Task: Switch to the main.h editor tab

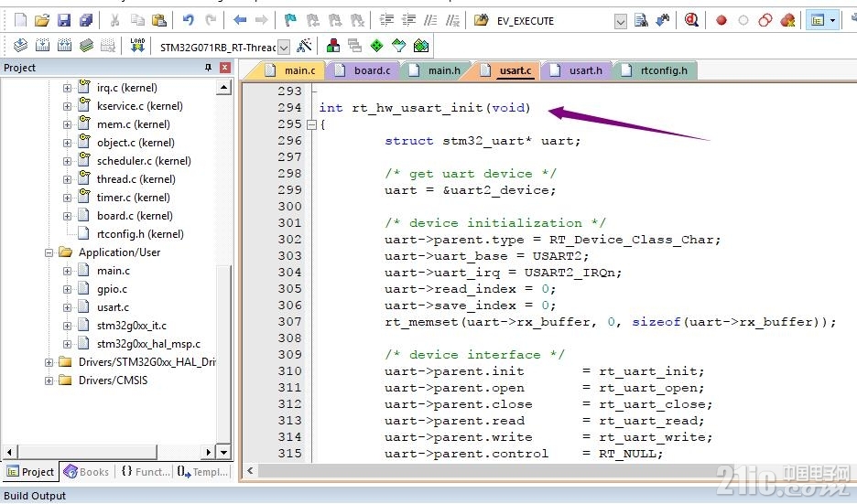Action: pos(435,70)
